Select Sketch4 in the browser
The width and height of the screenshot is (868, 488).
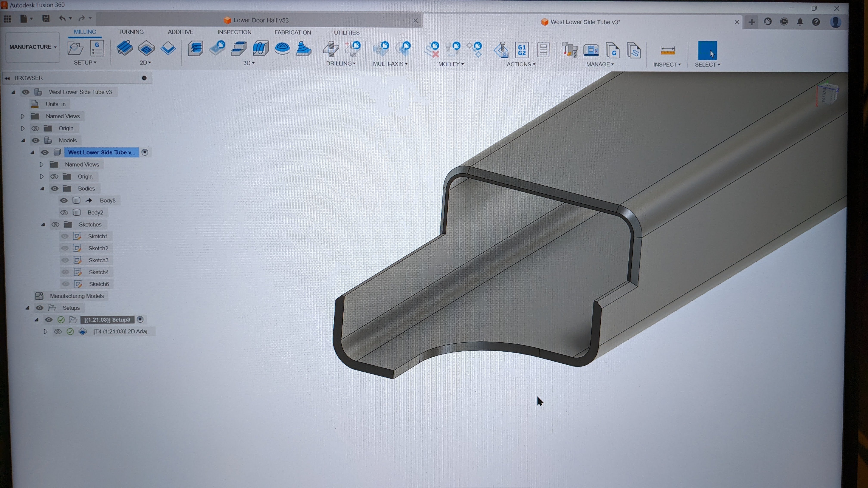coord(98,272)
